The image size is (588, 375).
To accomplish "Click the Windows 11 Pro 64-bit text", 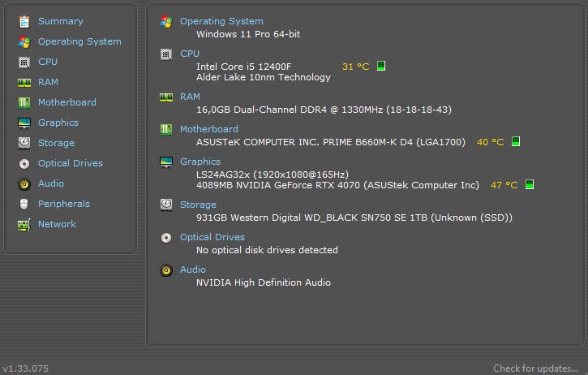I will pyautogui.click(x=248, y=34).
